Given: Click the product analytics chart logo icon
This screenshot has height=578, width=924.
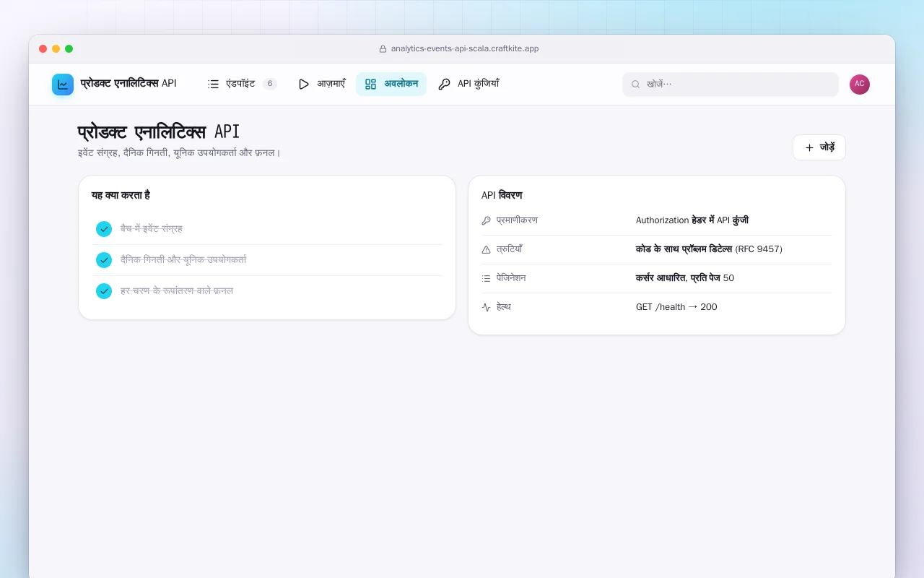Looking at the screenshot, I should (63, 85).
